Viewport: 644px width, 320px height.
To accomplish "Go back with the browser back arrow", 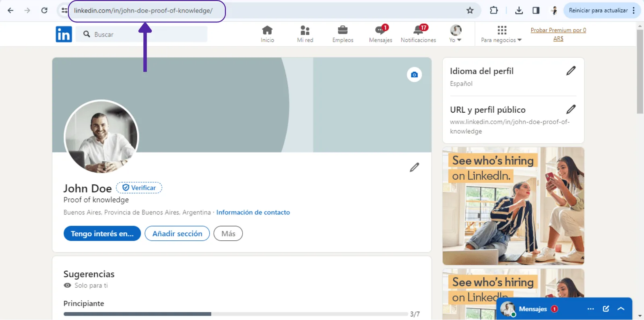I will click(x=10, y=10).
